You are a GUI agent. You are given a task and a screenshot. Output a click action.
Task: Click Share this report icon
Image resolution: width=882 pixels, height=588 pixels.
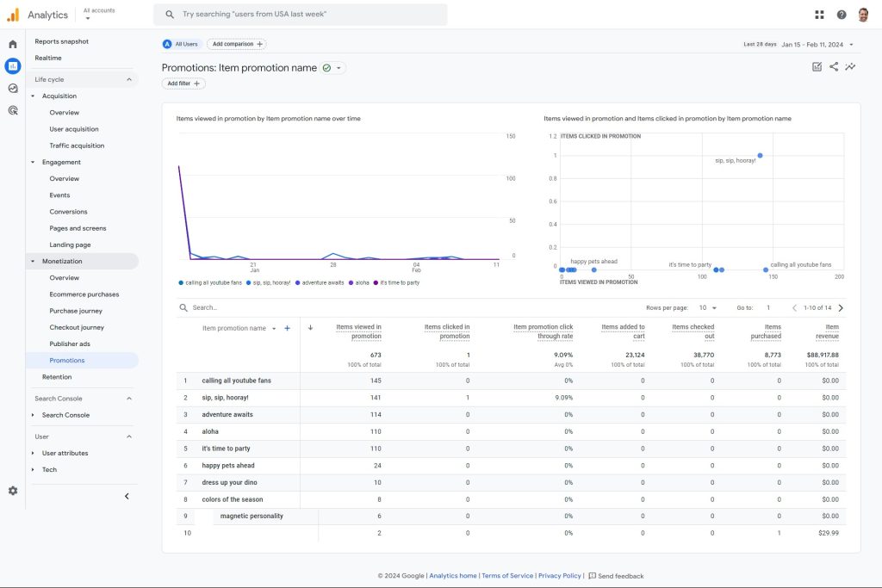coord(834,67)
